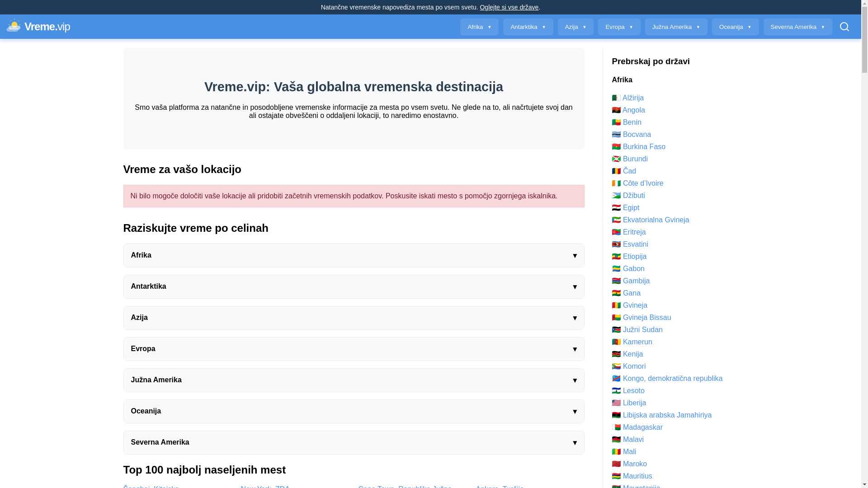Click the Mali flag icon
The height and width of the screenshot is (488, 868).
point(616,452)
